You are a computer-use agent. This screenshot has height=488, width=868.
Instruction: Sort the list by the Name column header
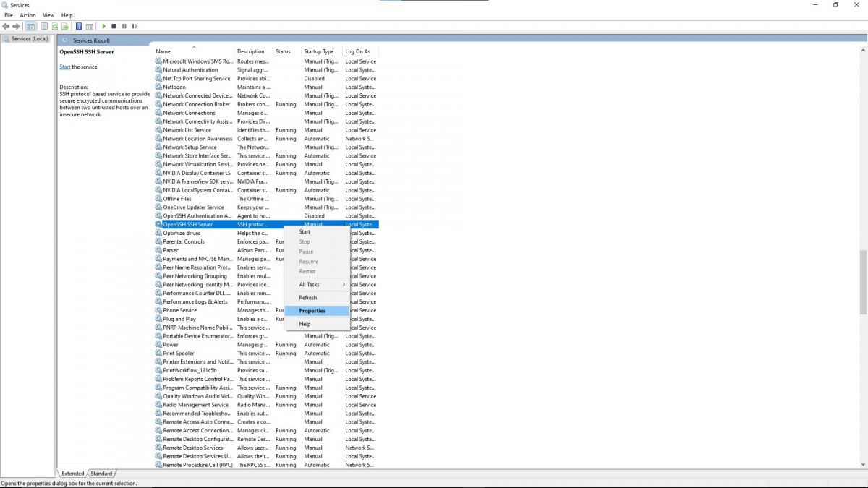[163, 51]
